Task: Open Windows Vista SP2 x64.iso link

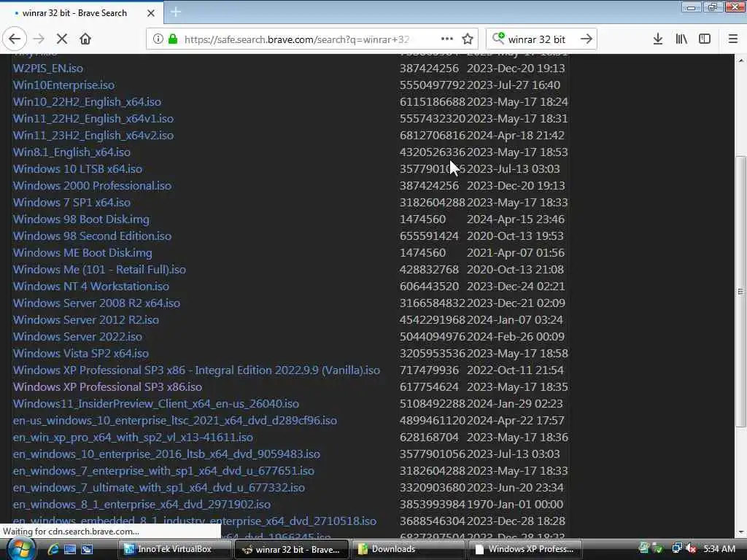Action: (x=81, y=353)
